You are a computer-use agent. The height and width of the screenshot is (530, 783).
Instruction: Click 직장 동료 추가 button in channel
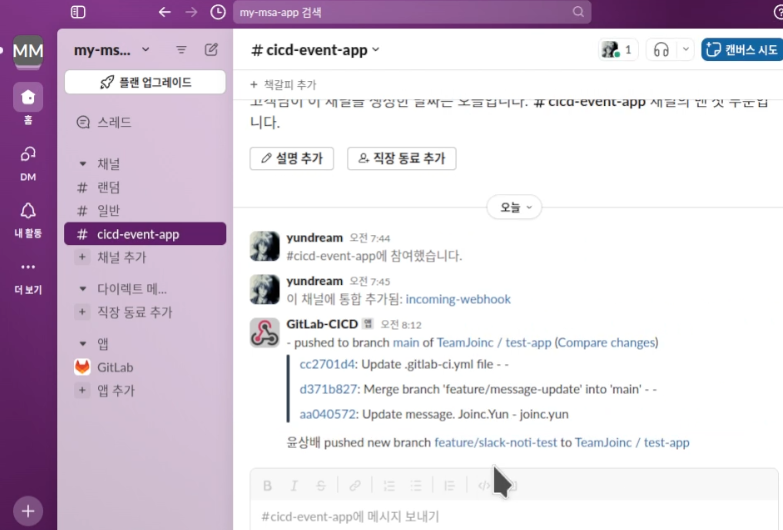(x=401, y=158)
